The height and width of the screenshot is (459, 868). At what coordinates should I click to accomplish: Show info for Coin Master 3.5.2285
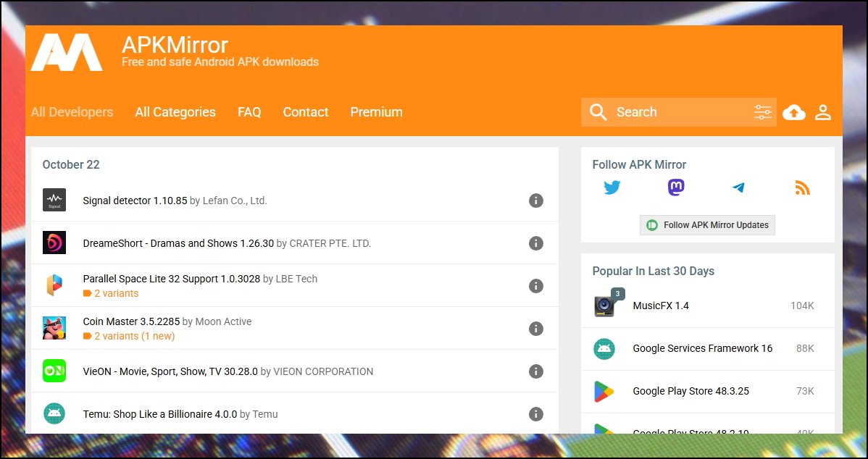536,329
